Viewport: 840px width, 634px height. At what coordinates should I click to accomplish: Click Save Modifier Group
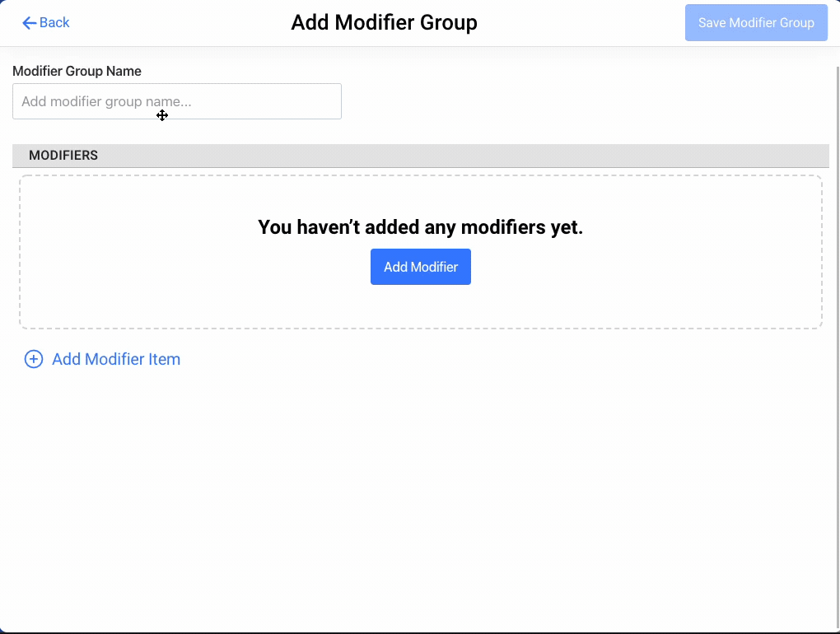755,22
